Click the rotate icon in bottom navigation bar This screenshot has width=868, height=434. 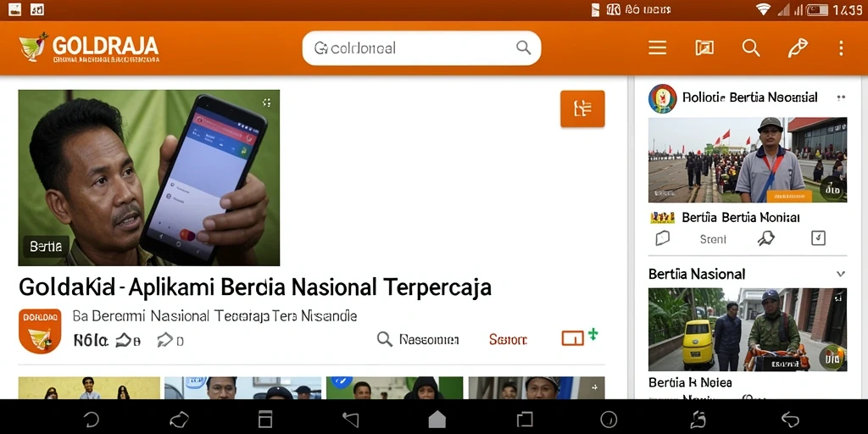698,419
